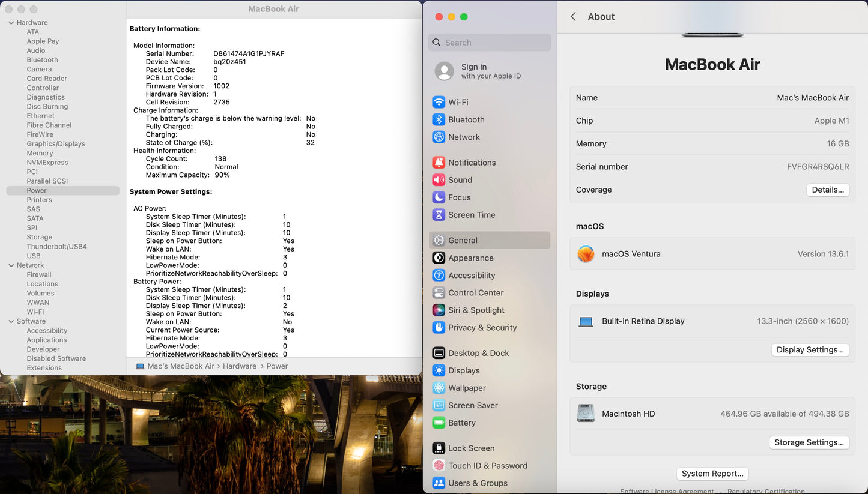868x494 pixels.
Task: Select Card Reader in hardware list
Action: 47,79
